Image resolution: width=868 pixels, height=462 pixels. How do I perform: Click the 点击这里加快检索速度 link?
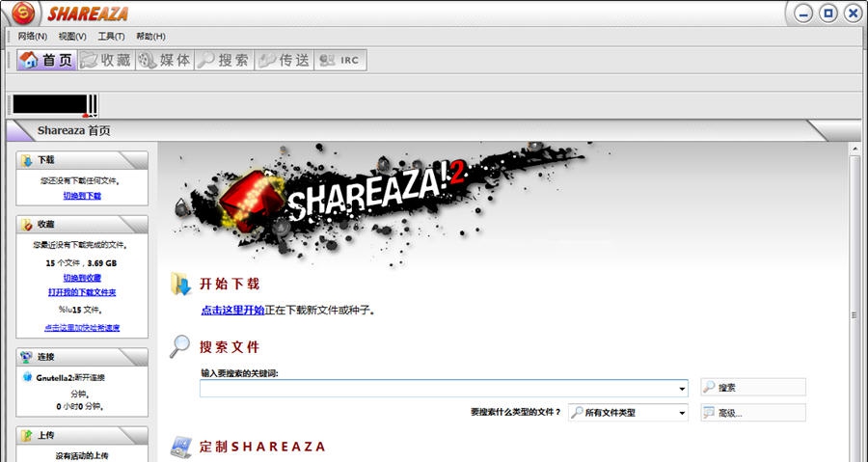82,328
